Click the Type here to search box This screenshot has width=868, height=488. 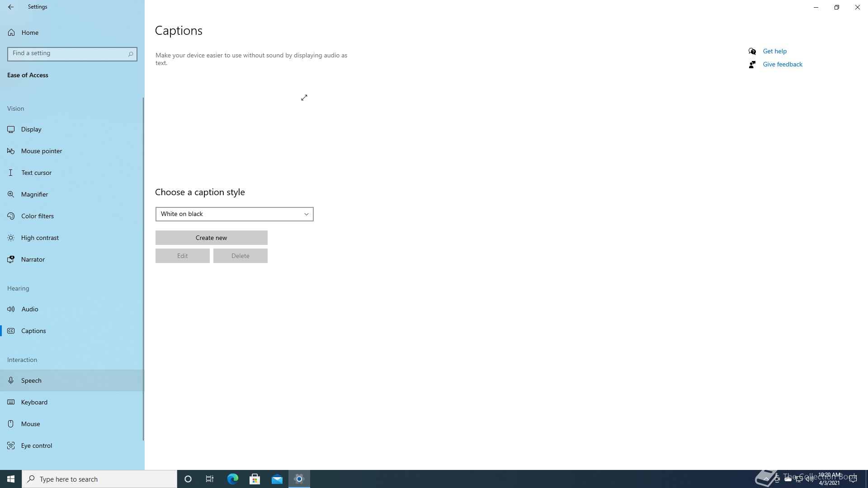click(x=99, y=479)
